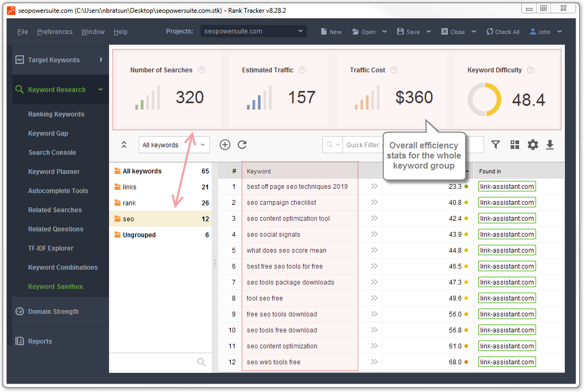
Task: Click the New project icon
Action: (x=324, y=32)
